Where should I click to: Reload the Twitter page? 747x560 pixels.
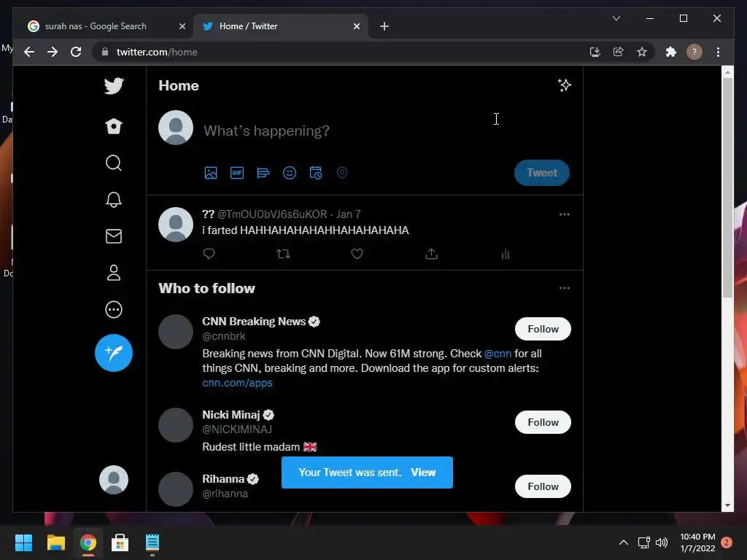click(x=76, y=52)
